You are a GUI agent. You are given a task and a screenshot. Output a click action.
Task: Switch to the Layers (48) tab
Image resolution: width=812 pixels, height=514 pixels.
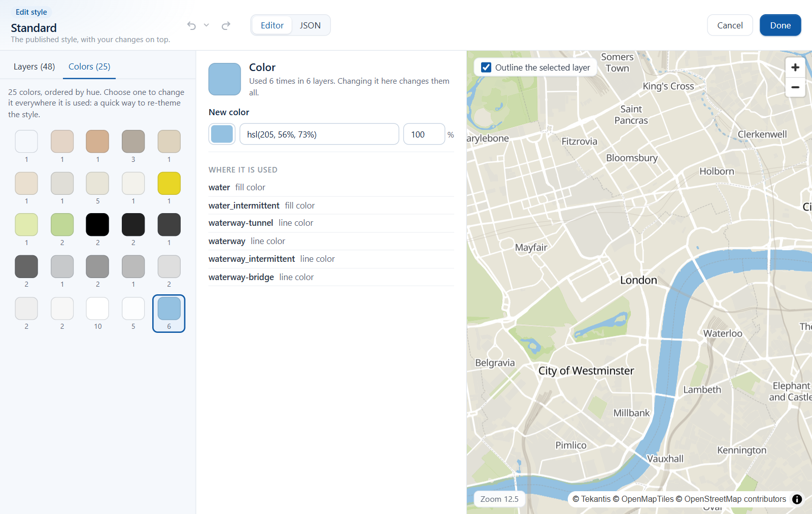tap(35, 66)
